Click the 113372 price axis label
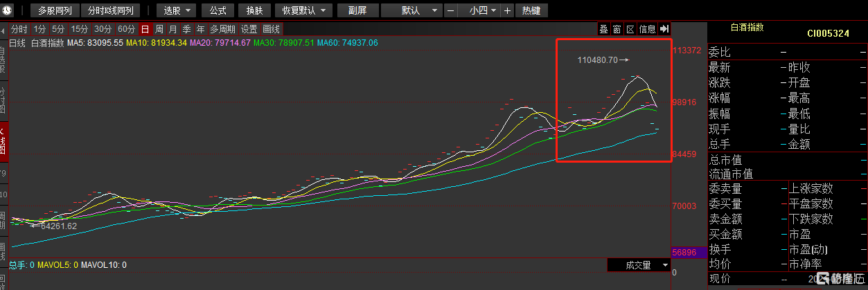This screenshot has width=868, height=290. pos(686,51)
